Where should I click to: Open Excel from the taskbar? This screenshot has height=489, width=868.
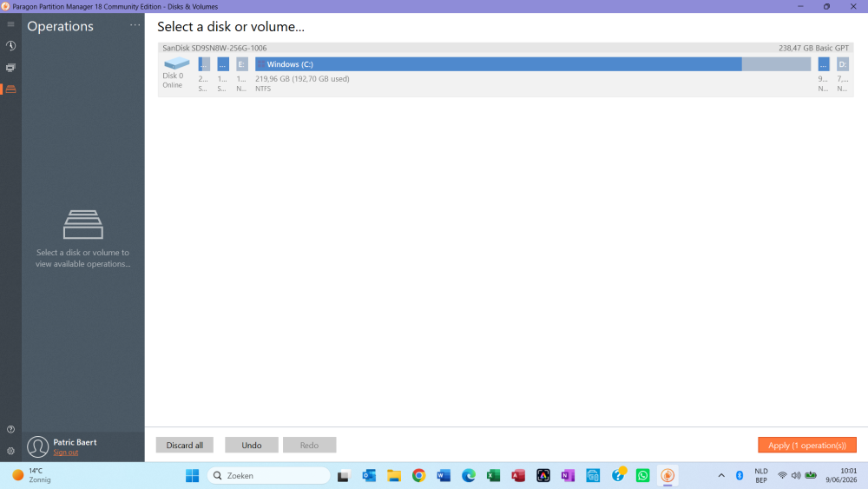(x=493, y=475)
